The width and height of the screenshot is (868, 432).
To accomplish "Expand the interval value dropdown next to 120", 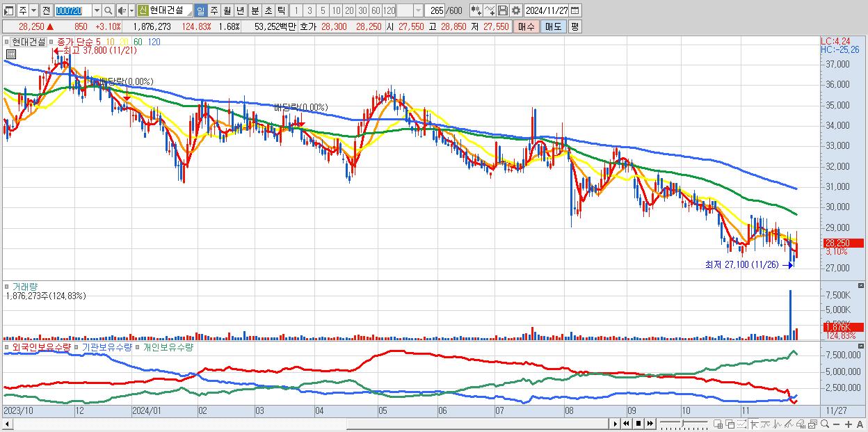I will (x=417, y=10).
